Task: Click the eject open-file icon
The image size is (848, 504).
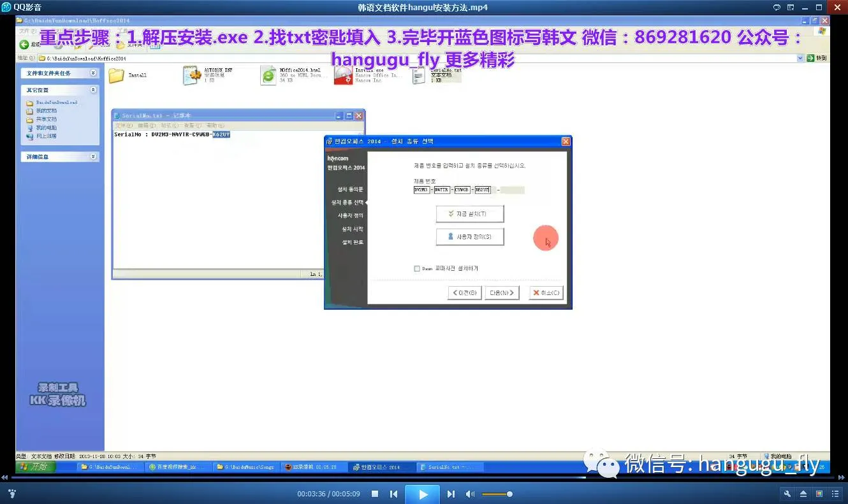Action: 803,494
